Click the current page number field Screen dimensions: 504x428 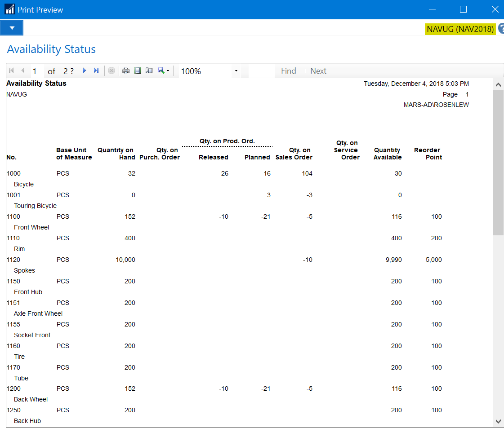pyautogui.click(x=37, y=71)
